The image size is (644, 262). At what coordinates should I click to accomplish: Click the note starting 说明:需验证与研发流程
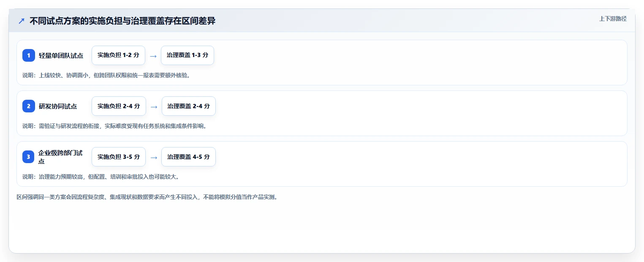(114, 126)
